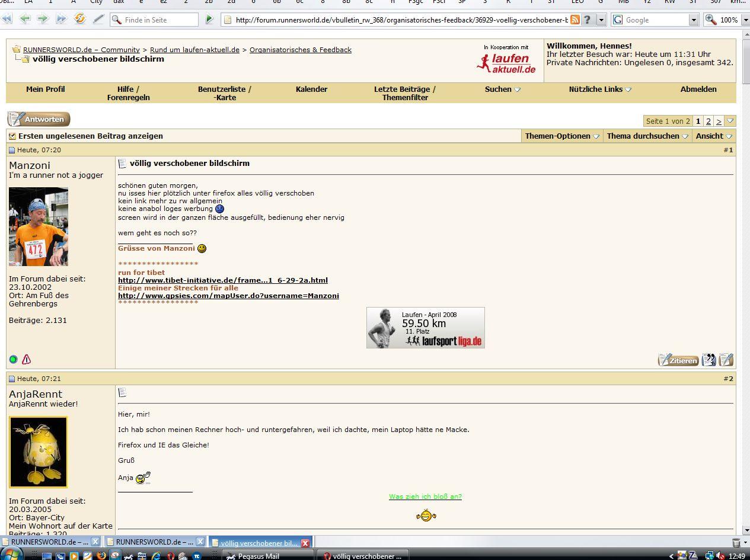Open the Google search engine dropdown
The width and height of the screenshot is (750, 560).
[x=694, y=20]
